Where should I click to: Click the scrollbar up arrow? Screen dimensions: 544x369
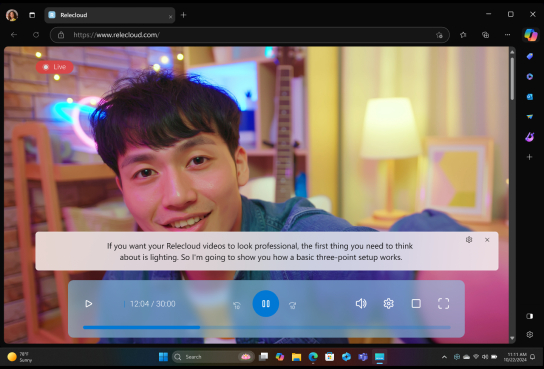(512, 52)
